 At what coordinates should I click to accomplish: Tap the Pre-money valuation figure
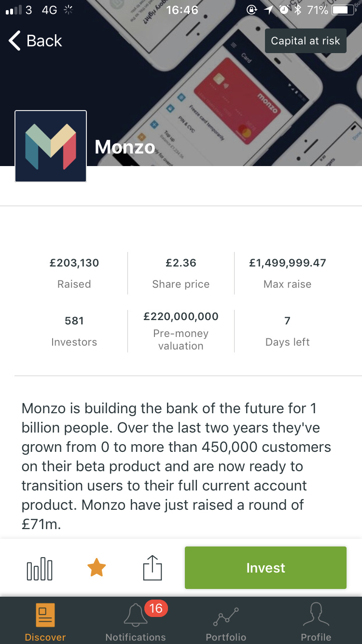coord(181,317)
